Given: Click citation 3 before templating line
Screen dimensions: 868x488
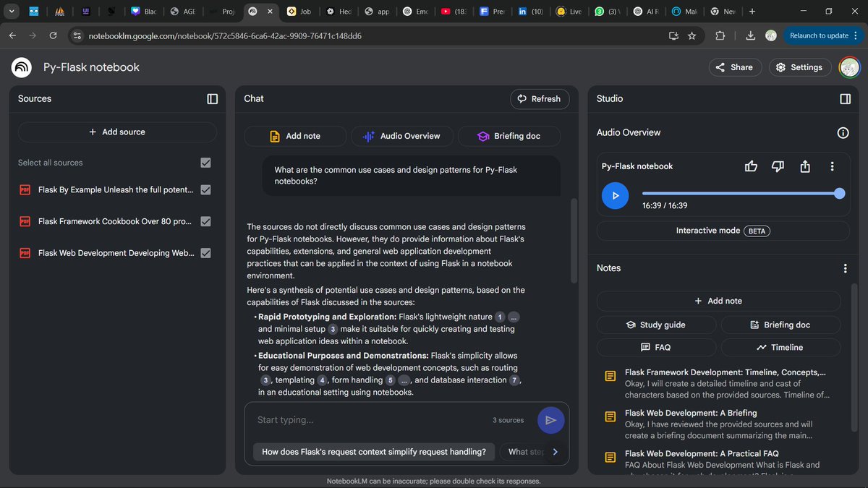Looking at the screenshot, I should [x=265, y=380].
